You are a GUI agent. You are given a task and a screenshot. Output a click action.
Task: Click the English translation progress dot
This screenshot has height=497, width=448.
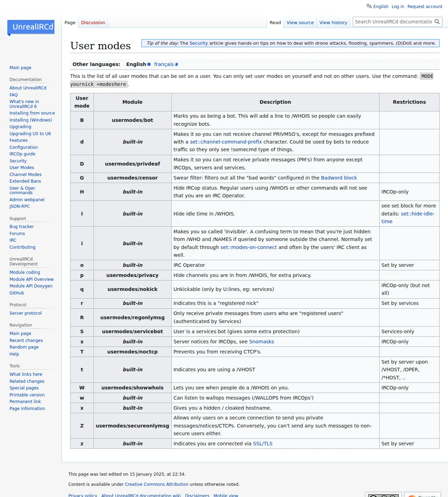149,64
